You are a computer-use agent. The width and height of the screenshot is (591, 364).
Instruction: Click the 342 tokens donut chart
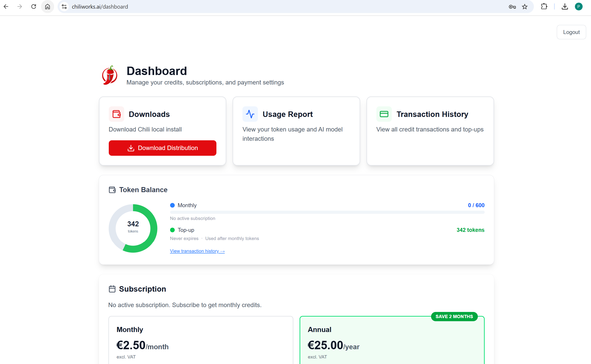[133, 228]
